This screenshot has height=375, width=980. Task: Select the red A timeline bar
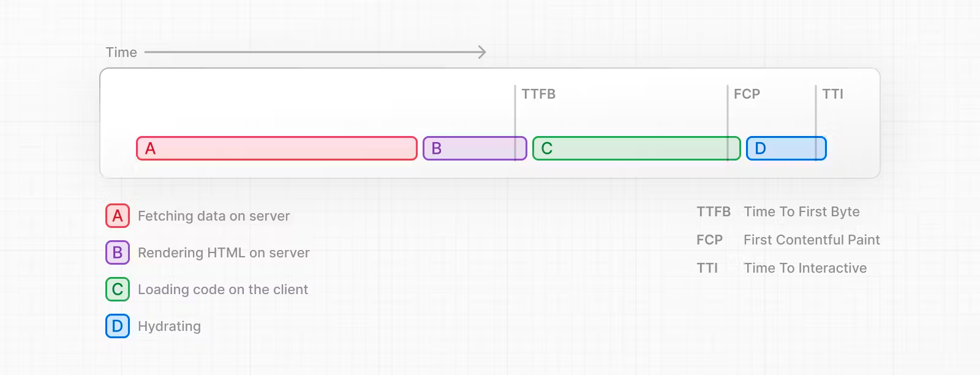coord(277,148)
